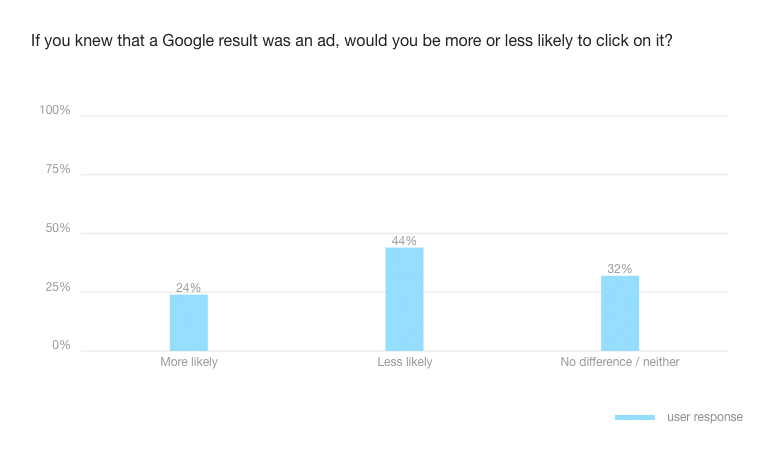This screenshot has width=769, height=453.
Task: Click the No difference / neither axis label
Action: point(620,362)
